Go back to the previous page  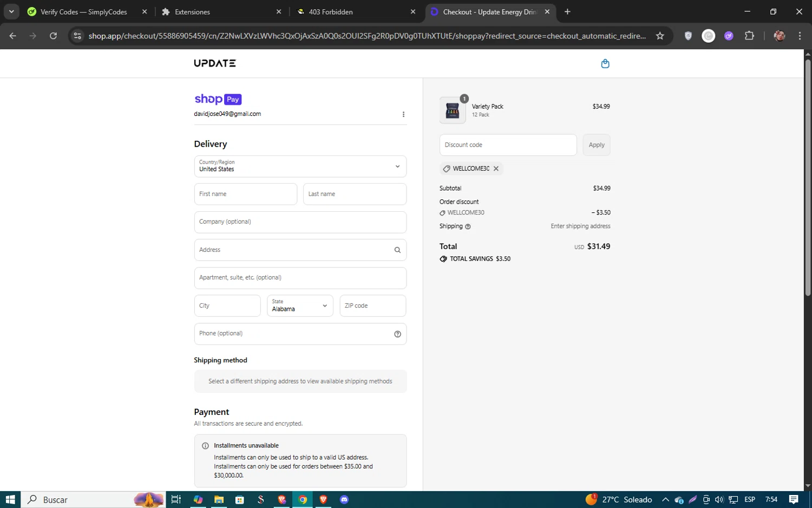[x=13, y=36]
